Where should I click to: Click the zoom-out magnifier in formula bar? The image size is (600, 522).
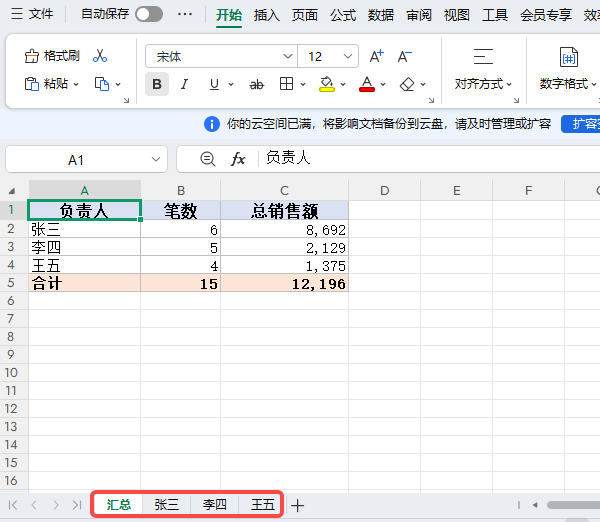208,158
